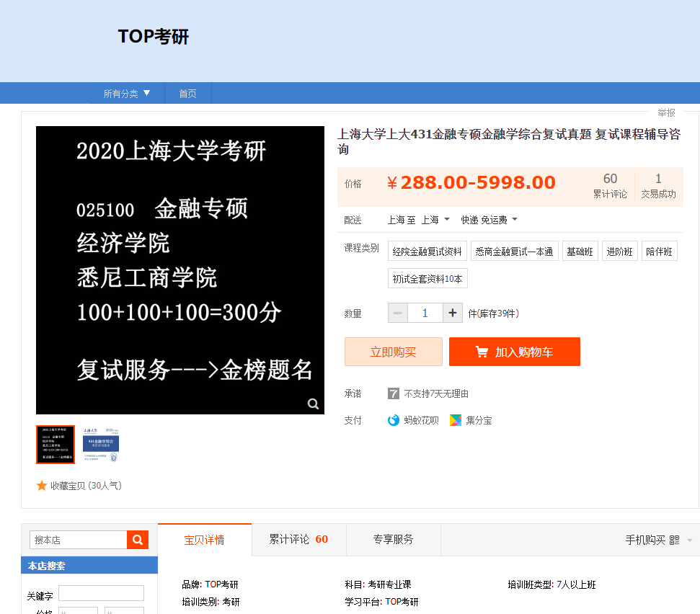Click the 学习平台: TOP考研 detail text

point(381,602)
